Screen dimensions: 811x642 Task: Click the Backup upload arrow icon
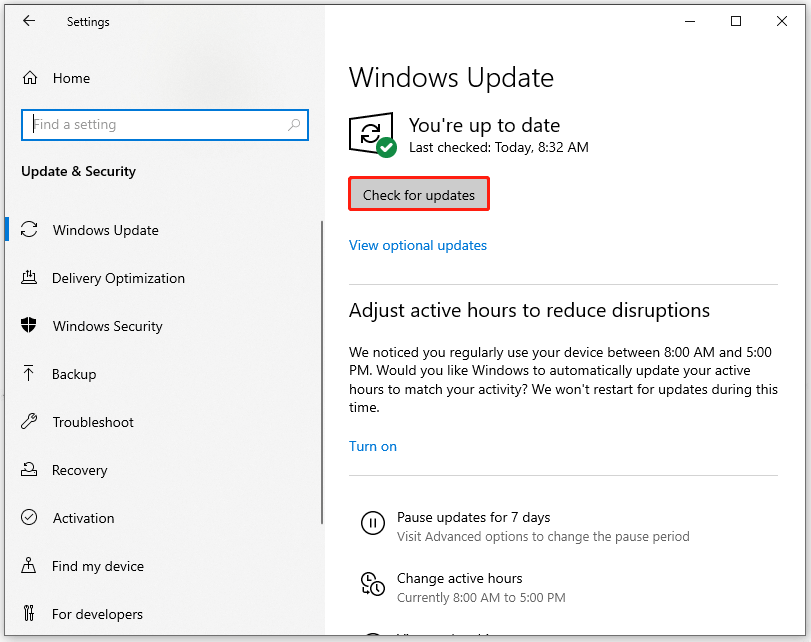click(x=29, y=373)
